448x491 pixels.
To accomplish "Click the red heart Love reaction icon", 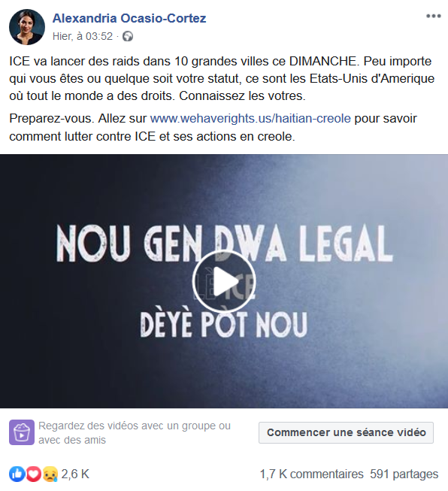I will pyautogui.click(x=34, y=474).
